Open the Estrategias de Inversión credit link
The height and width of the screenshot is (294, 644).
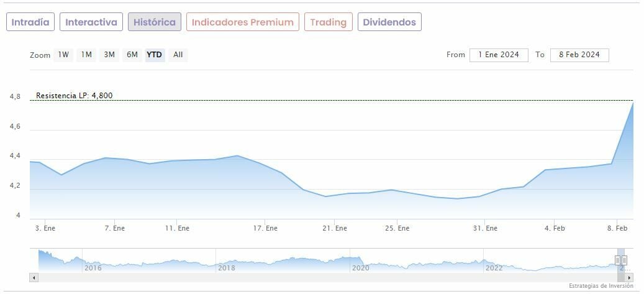click(x=601, y=286)
